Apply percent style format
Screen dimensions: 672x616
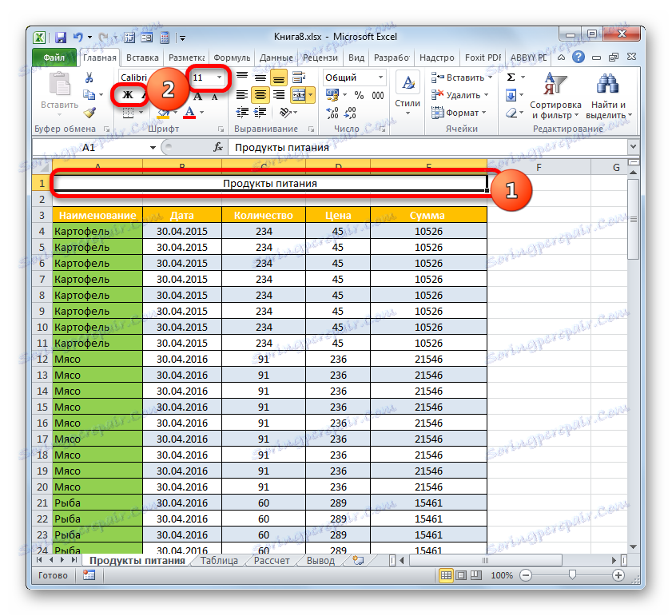coord(359,95)
